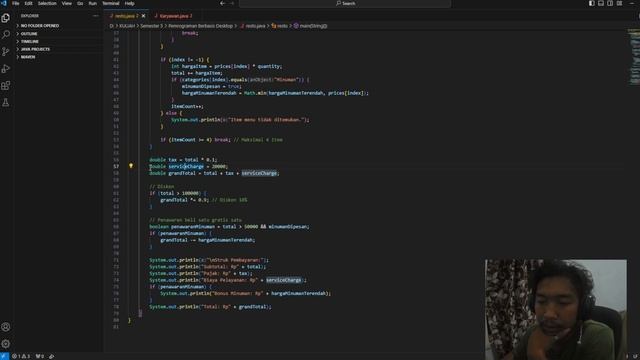The image size is (640, 360).
Task: Open errors and warnings count in status bar
Action: tap(21, 356)
